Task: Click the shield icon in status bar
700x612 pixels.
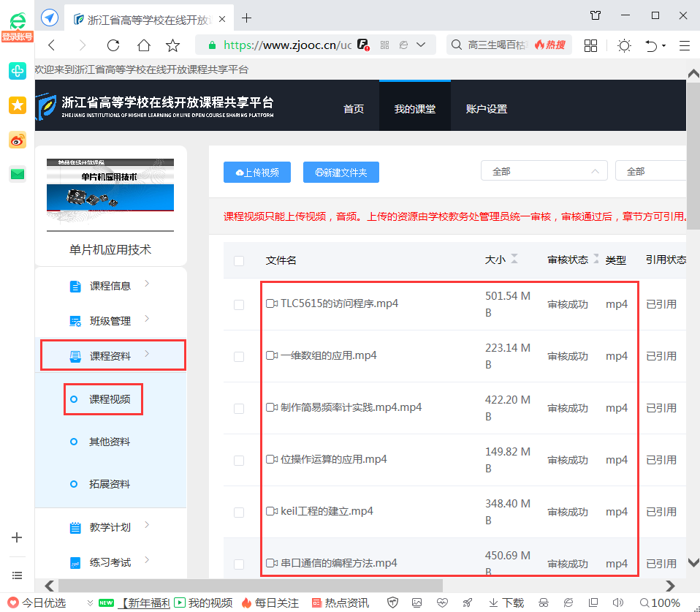Action: [392, 602]
